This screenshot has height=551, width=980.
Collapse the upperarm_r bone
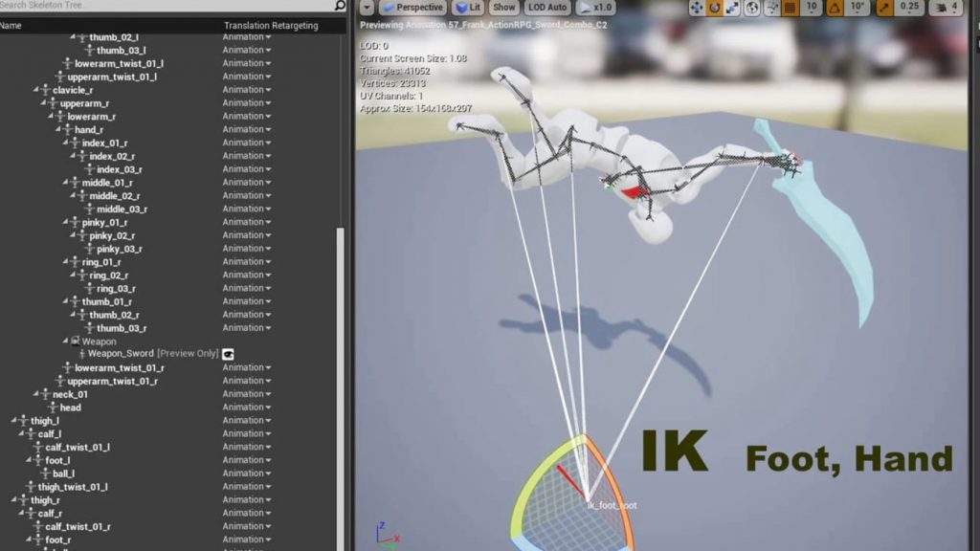click(x=43, y=103)
